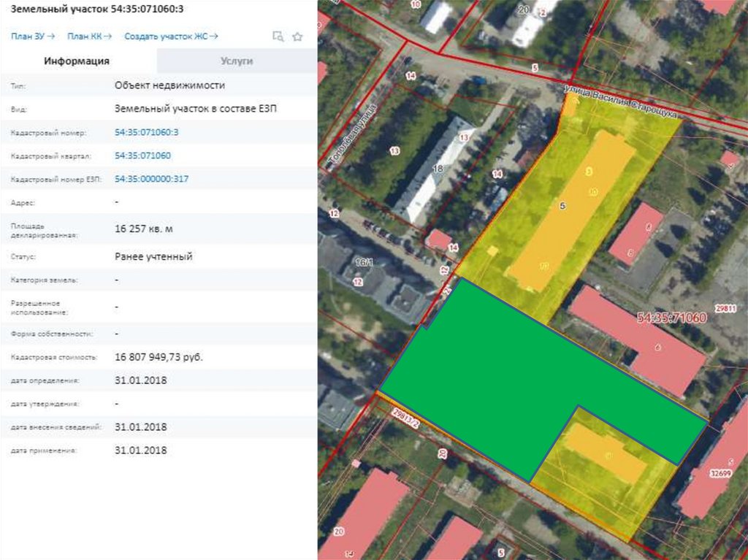The image size is (748, 560).
Task: Select the дата внесения сведений value 31.01.2018
Action: (x=141, y=427)
